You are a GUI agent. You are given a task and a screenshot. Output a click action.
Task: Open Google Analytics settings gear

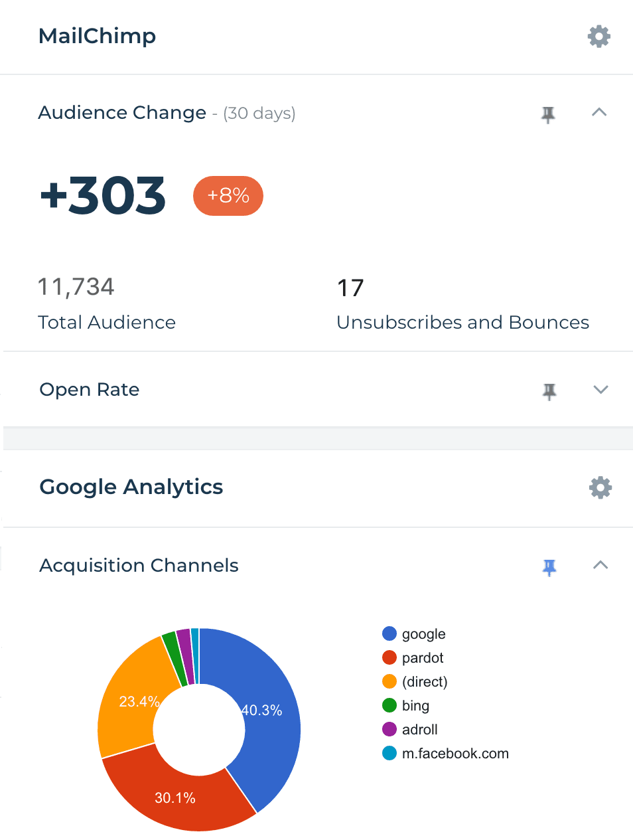(600, 487)
